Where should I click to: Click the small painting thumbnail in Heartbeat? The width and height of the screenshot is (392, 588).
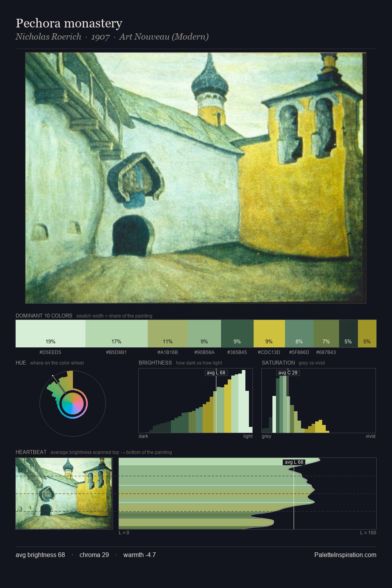pyautogui.click(x=64, y=494)
